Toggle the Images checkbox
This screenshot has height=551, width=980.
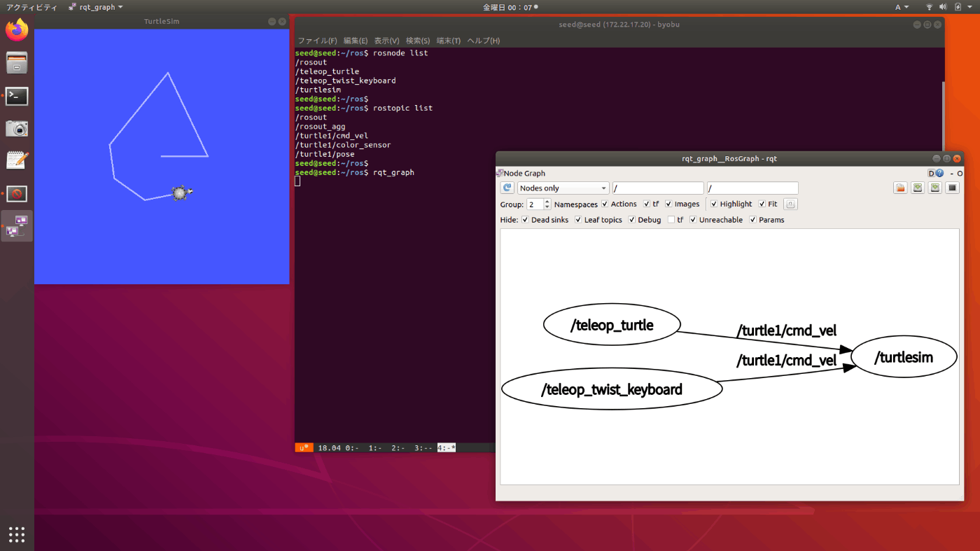click(668, 204)
